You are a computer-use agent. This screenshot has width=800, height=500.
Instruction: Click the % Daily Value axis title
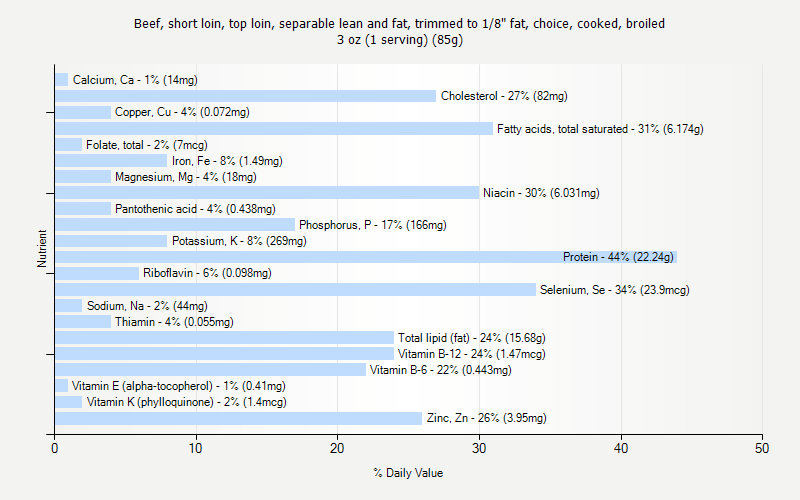408,473
